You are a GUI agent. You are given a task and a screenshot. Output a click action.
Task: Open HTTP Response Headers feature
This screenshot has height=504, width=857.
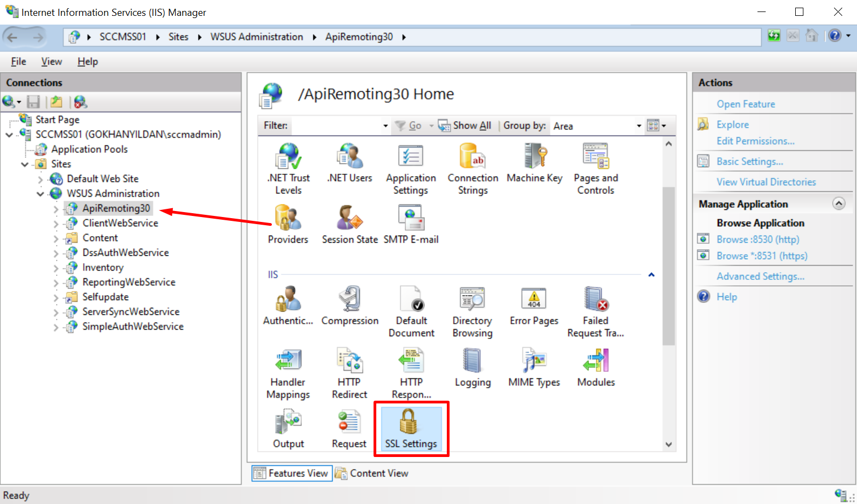pyautogui.click(x=411, y=373)
